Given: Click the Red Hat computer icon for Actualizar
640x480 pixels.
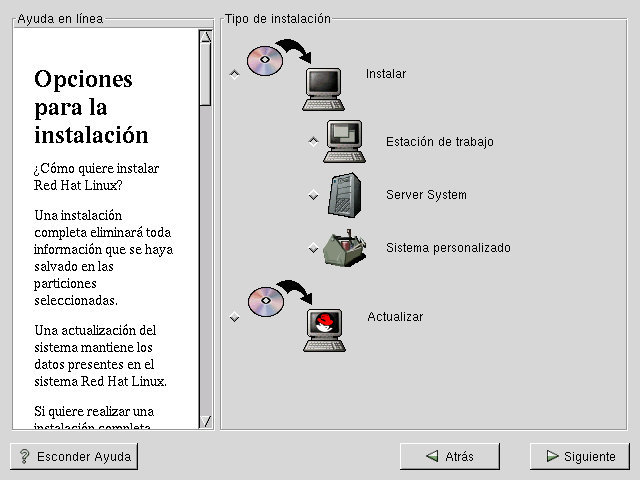Looking at the screenshot, I should click(323, 330).
